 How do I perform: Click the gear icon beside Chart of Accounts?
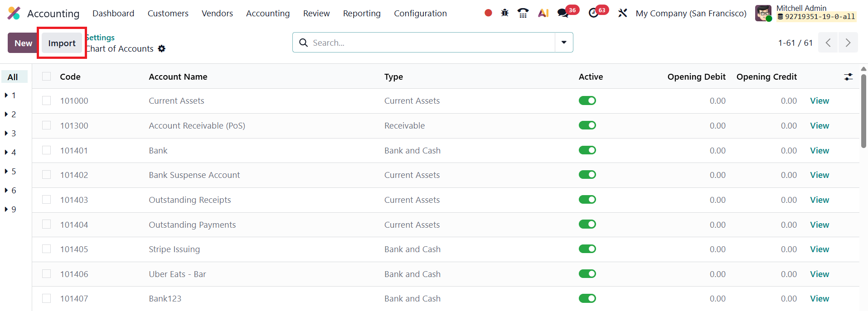[x=162, y=49]
